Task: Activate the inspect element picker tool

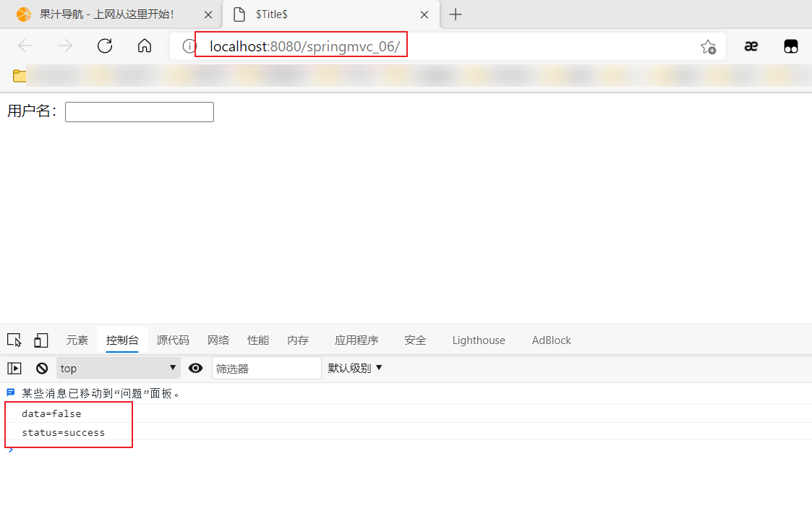Action: click(x=14, y=340)
